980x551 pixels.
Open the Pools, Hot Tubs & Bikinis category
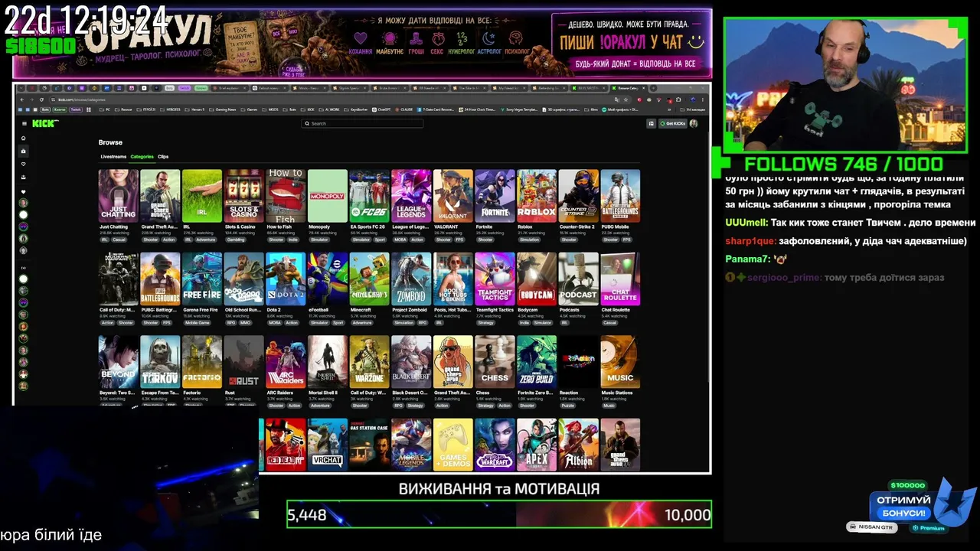pos(452,279)
